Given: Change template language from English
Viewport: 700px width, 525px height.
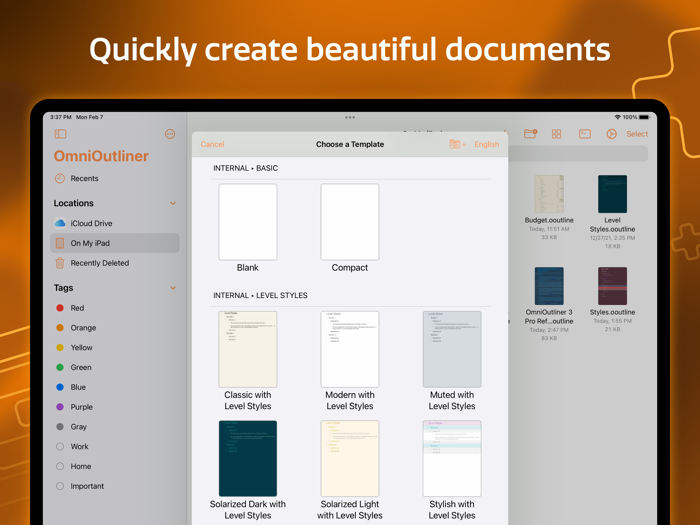Looking at the screenshot, I should click(487, 144).
